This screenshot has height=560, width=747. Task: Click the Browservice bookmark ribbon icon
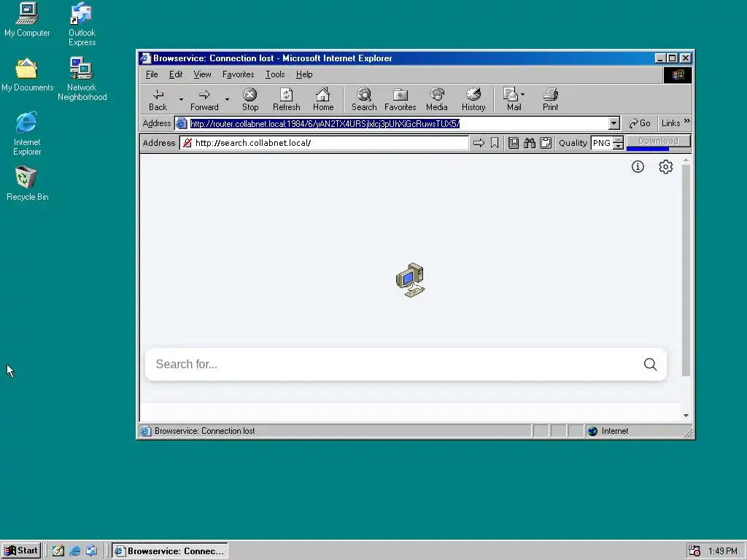point(495,143)
